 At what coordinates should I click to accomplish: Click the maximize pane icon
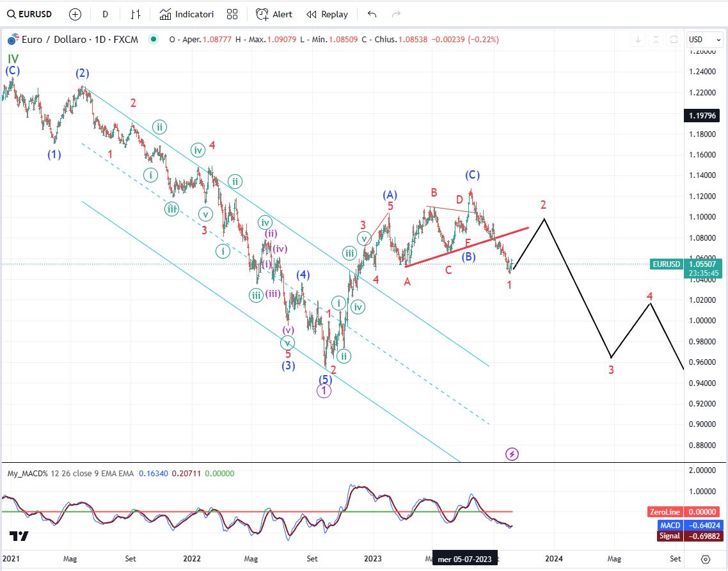(674, 40)
